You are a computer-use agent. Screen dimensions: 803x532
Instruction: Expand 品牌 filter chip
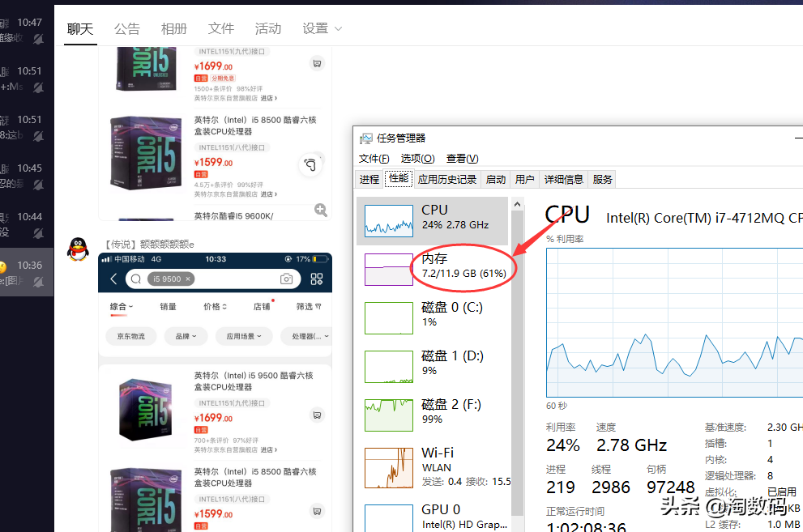(x=186, y=336)
